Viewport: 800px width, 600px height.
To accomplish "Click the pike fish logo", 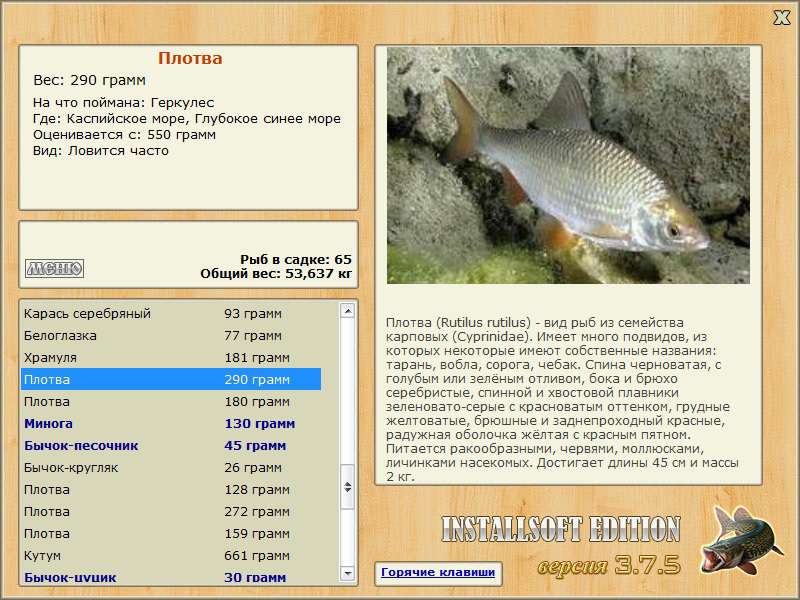I will coord(739,546).
